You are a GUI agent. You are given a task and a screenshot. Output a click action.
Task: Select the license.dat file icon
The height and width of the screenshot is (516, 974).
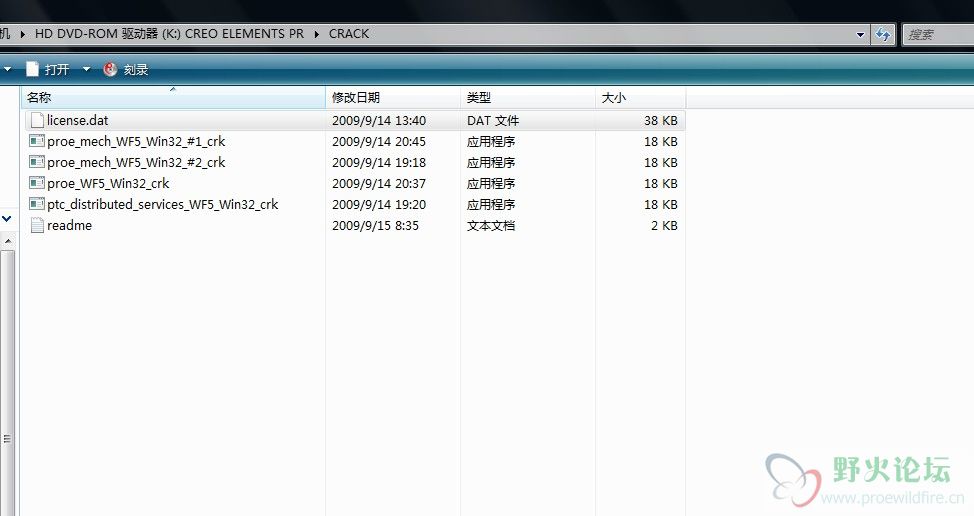37,120
